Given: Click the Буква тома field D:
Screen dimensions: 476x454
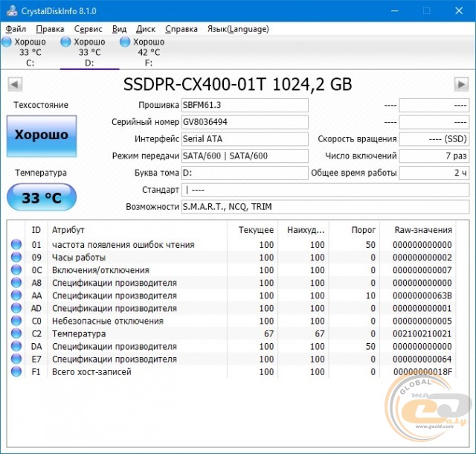Looking at the screenshot, I should (245, 173).
